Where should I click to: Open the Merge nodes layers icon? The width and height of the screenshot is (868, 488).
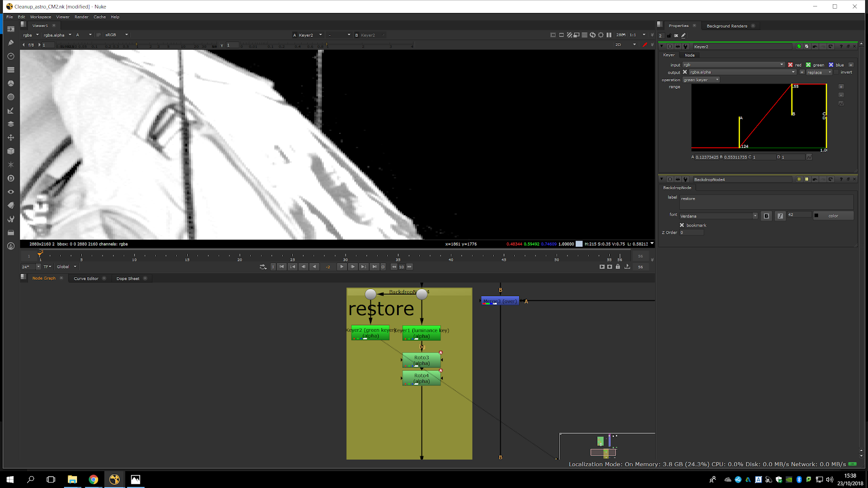coord(10,124)
